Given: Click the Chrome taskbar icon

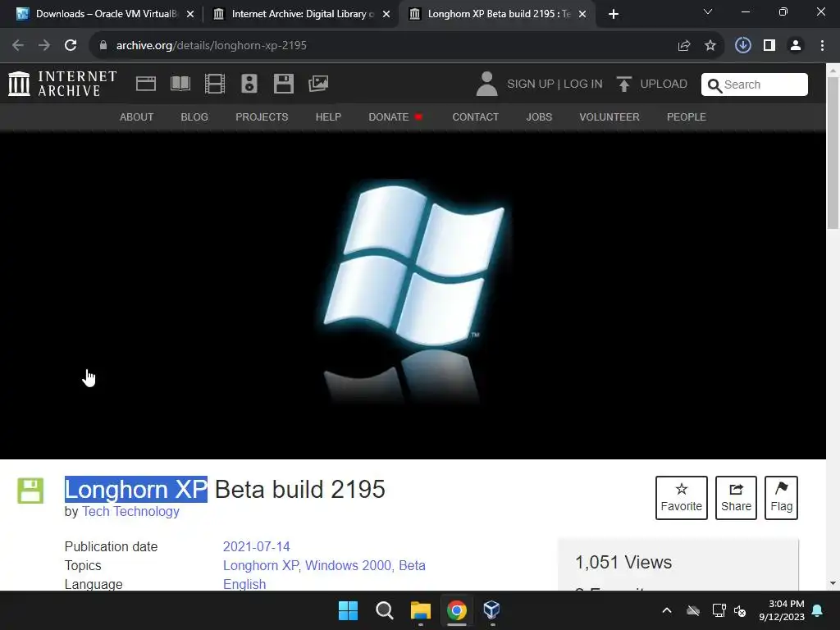Looking at the screenshot, I should click(456, 610).
